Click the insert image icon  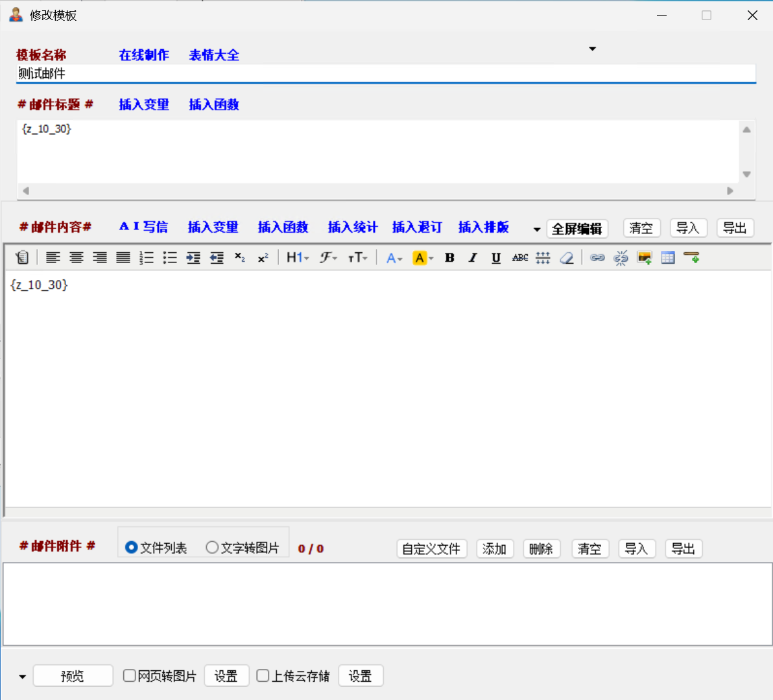(x=644, y=258)
